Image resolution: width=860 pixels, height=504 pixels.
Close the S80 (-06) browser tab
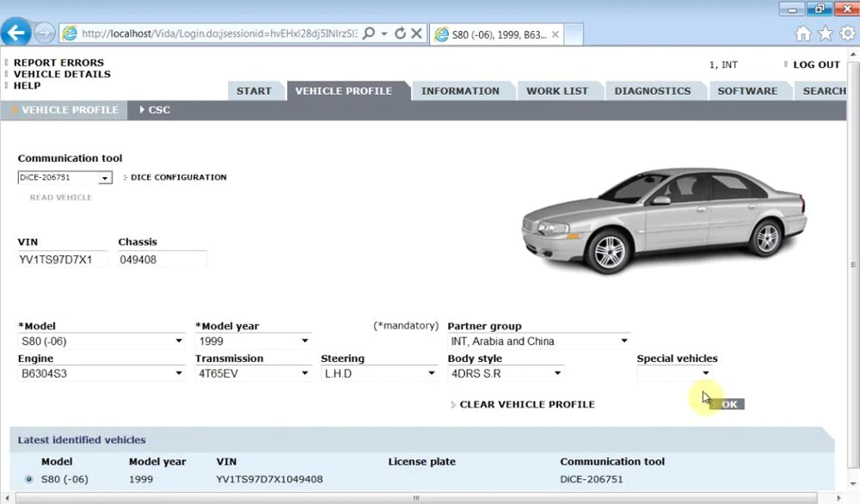coord(556,34)
